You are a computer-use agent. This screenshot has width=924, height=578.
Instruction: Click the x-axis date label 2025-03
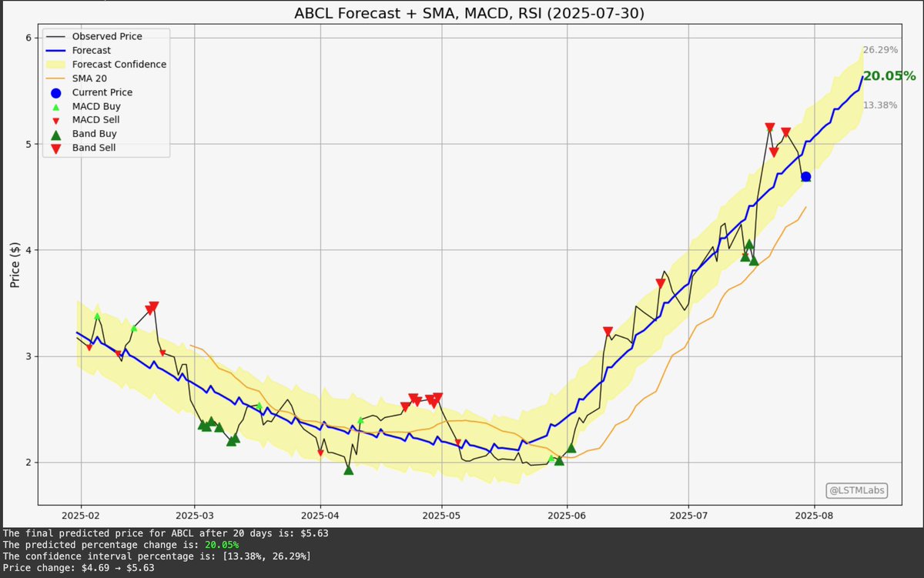[x=194, y=516]
